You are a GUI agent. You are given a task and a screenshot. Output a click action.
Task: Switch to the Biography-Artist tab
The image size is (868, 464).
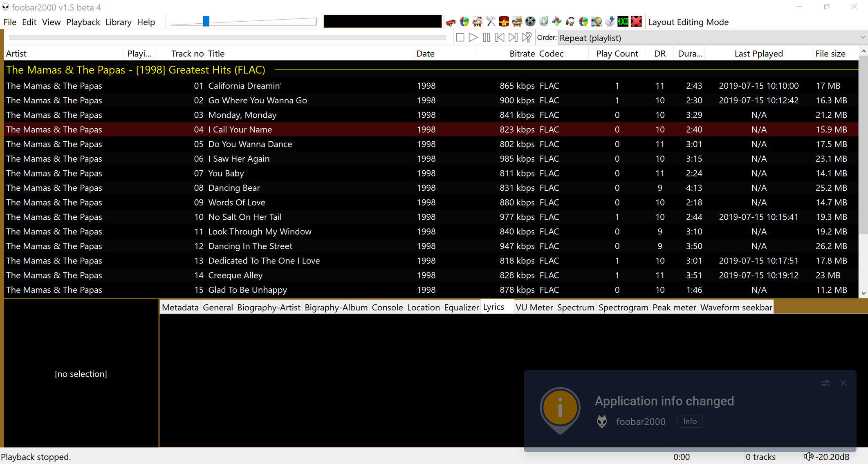coord(269,308)
